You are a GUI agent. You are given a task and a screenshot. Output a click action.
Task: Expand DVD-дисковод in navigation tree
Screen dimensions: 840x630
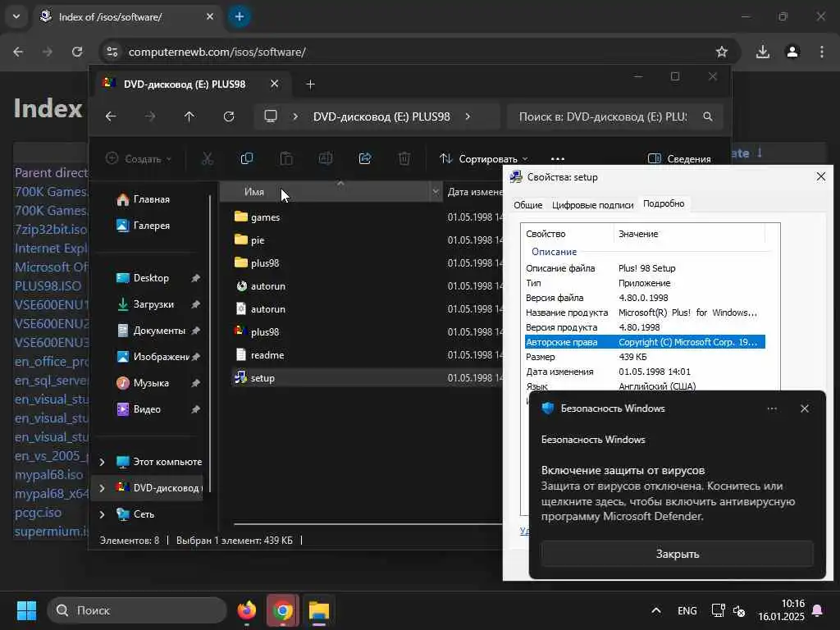coord(102,488)
